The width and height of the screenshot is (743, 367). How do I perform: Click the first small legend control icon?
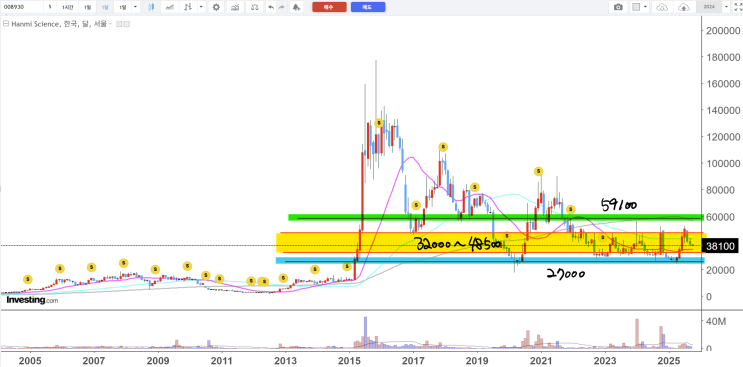[119, 24]
